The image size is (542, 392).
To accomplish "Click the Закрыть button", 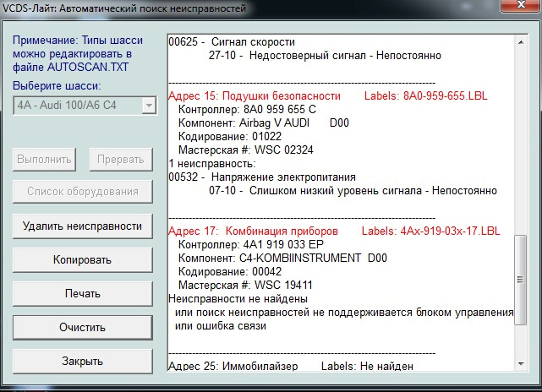I will click(82, 361).
